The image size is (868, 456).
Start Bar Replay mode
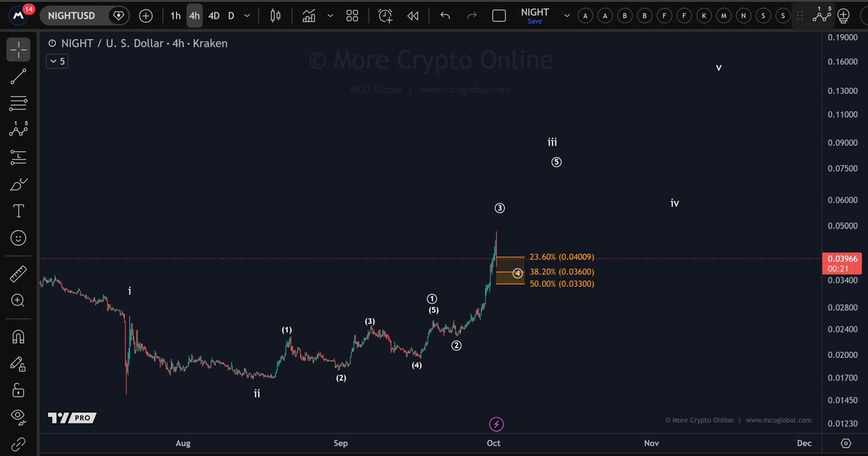point(412,15)
